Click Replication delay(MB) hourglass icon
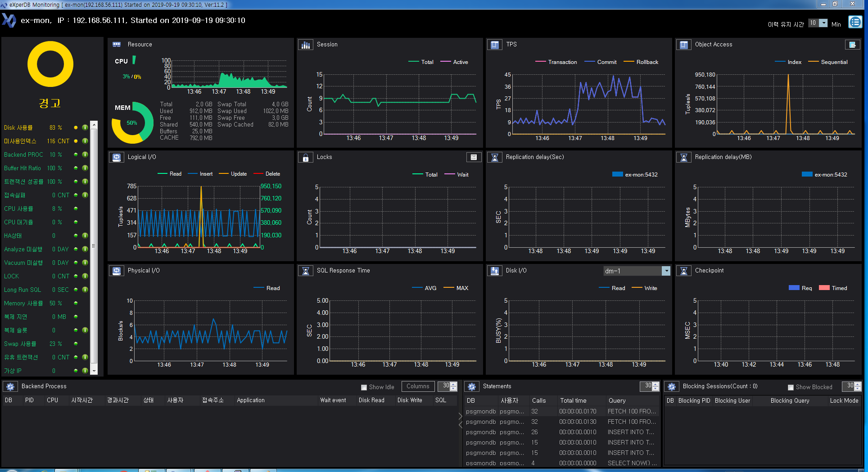Viewport: 868px width, 472px height. 684,157
